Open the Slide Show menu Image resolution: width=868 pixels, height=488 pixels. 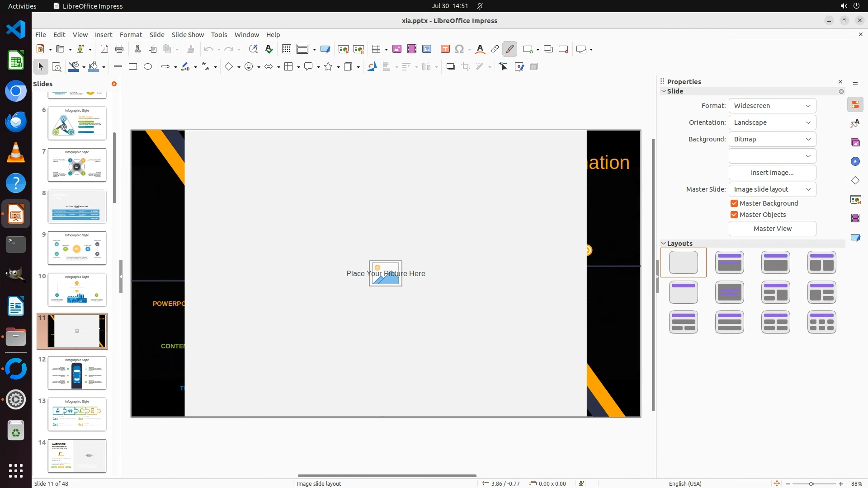[188, 35]
